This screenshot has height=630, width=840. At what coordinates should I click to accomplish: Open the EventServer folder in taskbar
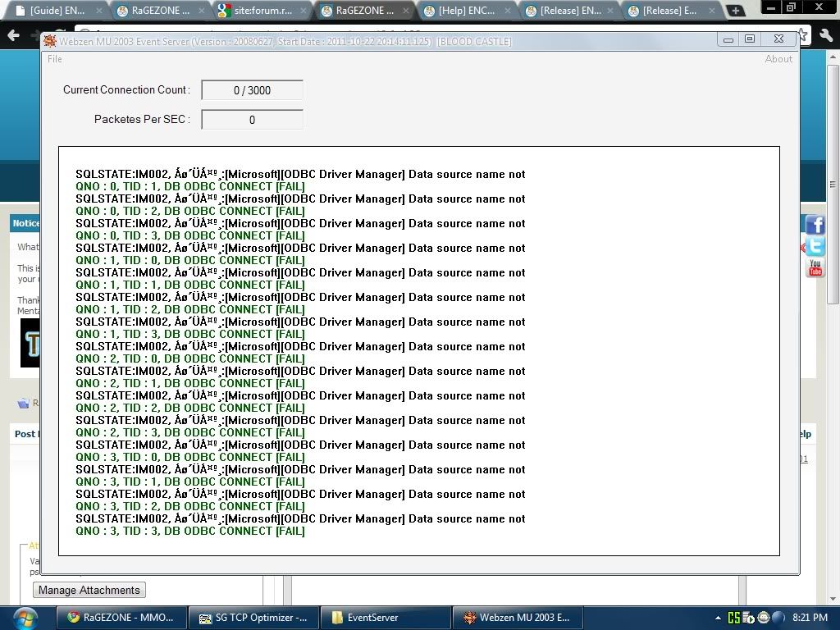coord(386,618)
